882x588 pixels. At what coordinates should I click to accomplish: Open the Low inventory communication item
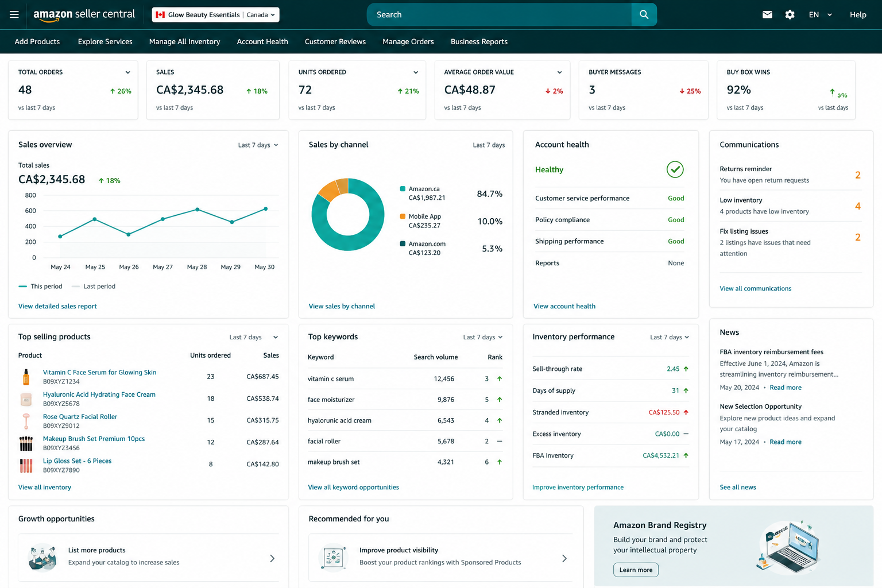[790, 206]
